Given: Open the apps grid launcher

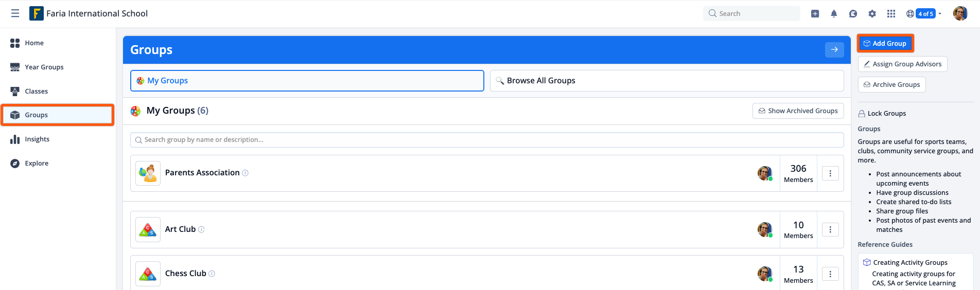Looking at the screenshot, I should point(891,14).
